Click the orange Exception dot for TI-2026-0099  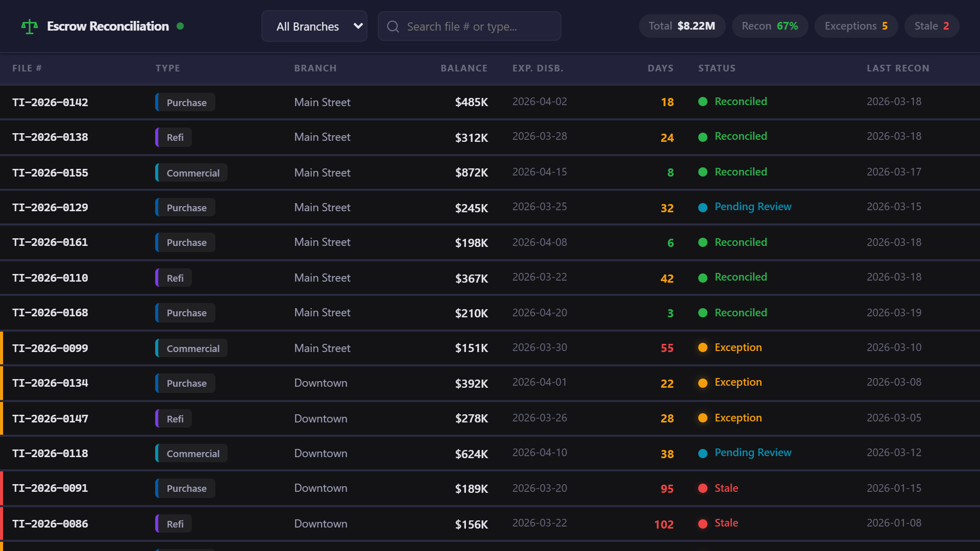click(x=703, y=348)
